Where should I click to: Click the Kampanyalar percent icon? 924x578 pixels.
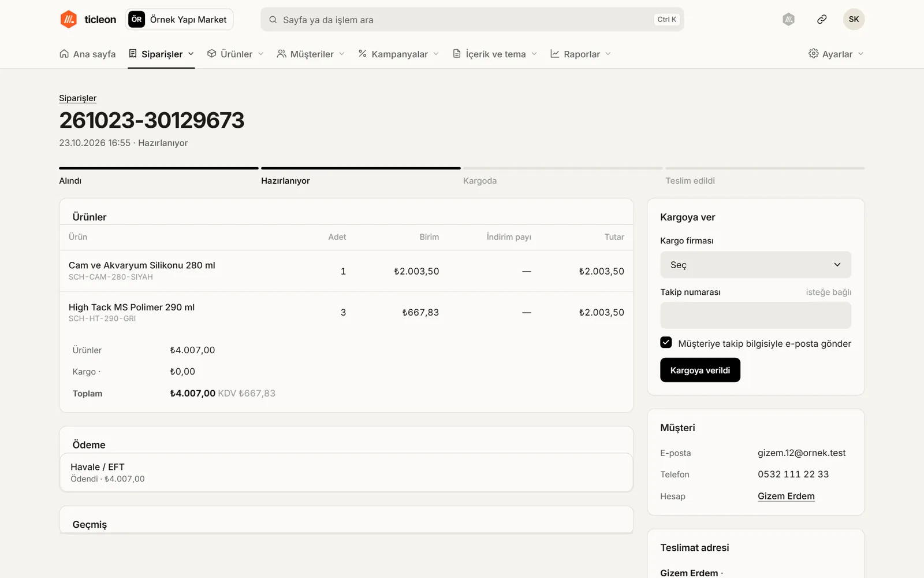362,53
